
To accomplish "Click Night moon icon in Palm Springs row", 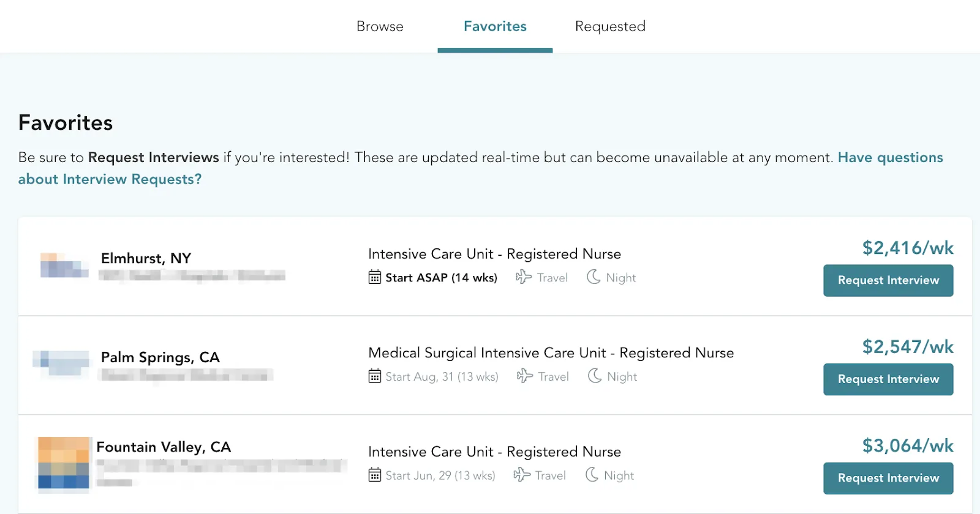I will (595, 376).
